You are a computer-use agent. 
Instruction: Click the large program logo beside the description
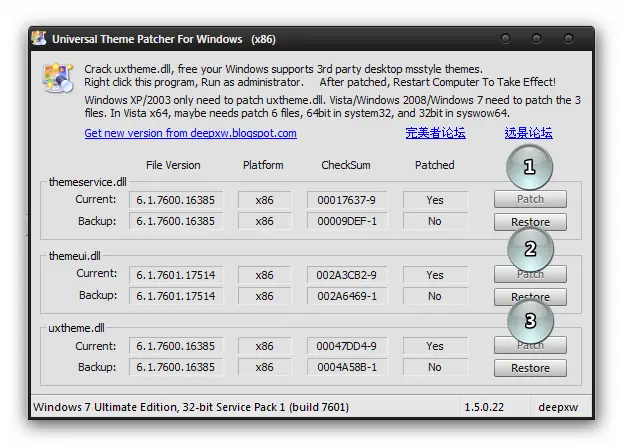pos(58,77)
